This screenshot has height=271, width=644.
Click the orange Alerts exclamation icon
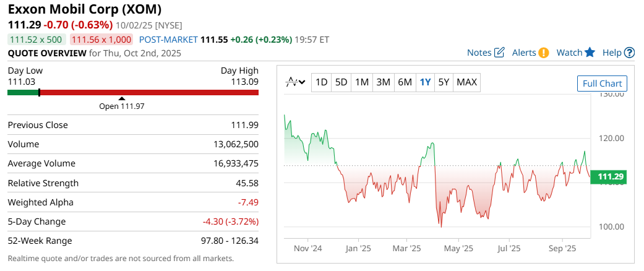click(x=544, y=53)
